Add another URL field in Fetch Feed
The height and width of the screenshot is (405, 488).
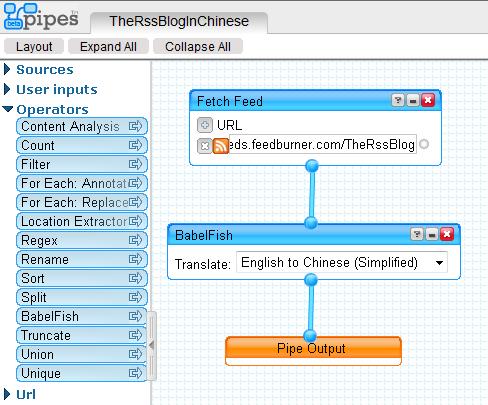pos(205,125)
